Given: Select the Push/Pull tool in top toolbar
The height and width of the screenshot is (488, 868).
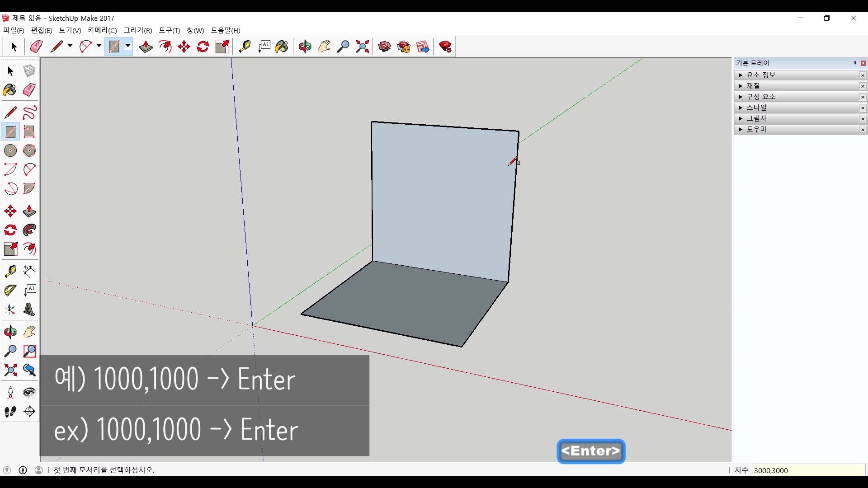Looking at the screenshot, I should [146, 47].
